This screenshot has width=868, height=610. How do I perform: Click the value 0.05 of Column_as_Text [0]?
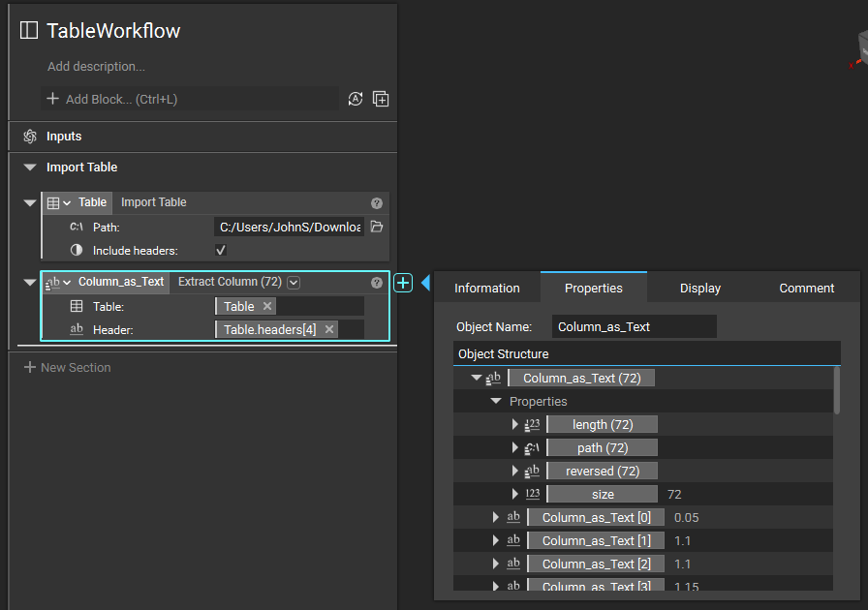coord(687,518)
